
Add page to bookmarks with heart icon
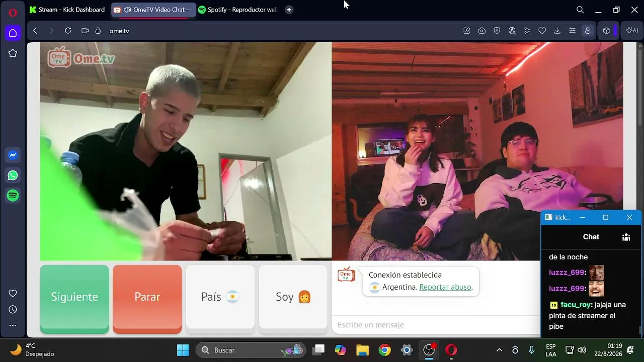pos(542,31)
